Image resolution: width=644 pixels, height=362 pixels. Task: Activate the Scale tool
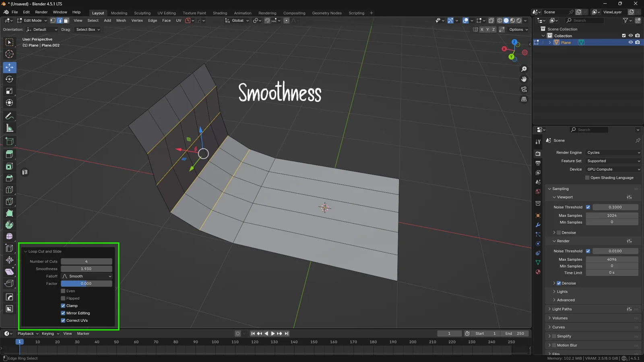9,91
